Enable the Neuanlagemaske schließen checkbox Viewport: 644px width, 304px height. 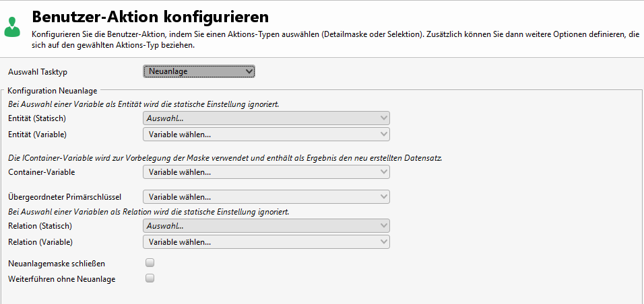click(x=150, y=263)
